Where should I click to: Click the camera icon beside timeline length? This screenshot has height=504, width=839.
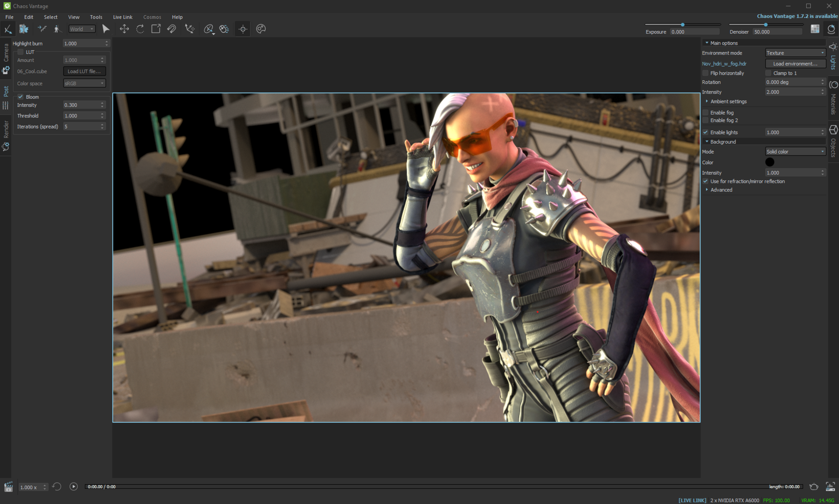[x=814, y=487]
